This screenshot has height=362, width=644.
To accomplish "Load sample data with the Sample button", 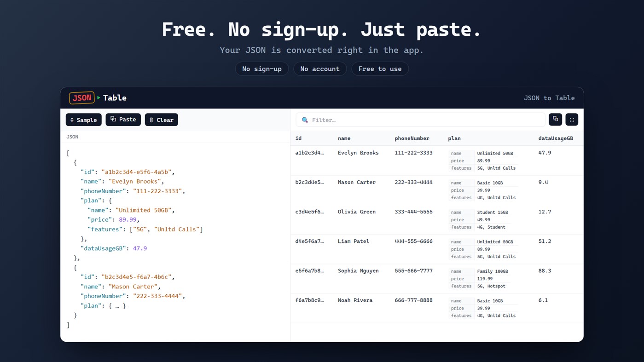I will pyautogui.click(x=84, y=120).
